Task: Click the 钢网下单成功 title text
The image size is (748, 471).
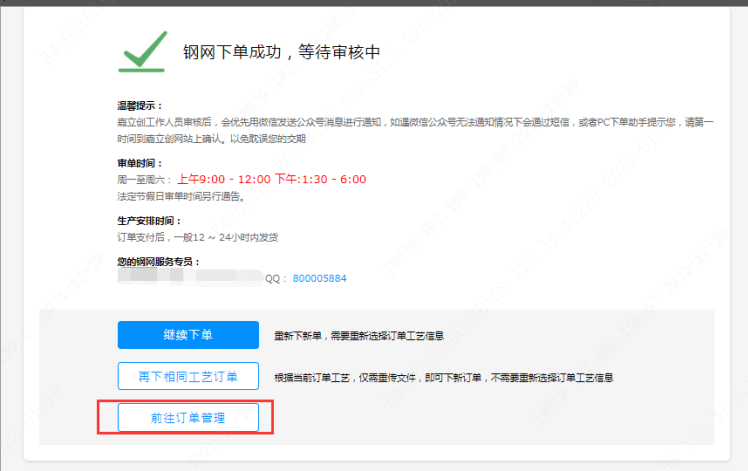Action: (x=282, y=53)
